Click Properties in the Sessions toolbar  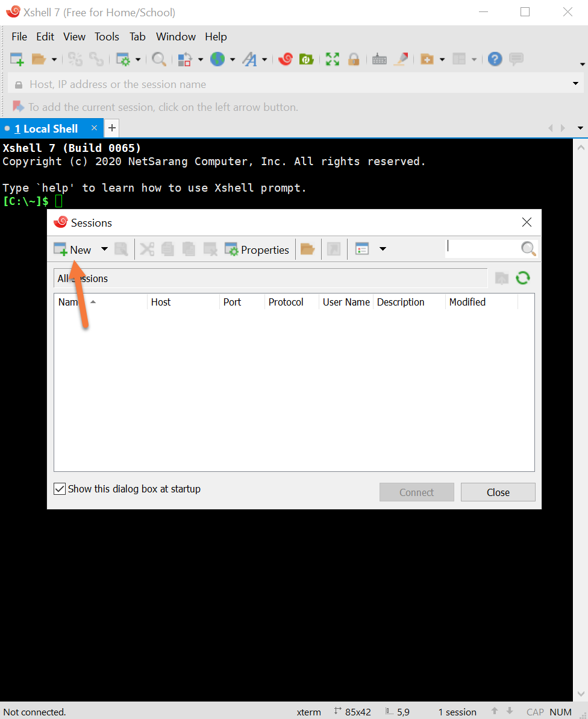pos(257,250)
